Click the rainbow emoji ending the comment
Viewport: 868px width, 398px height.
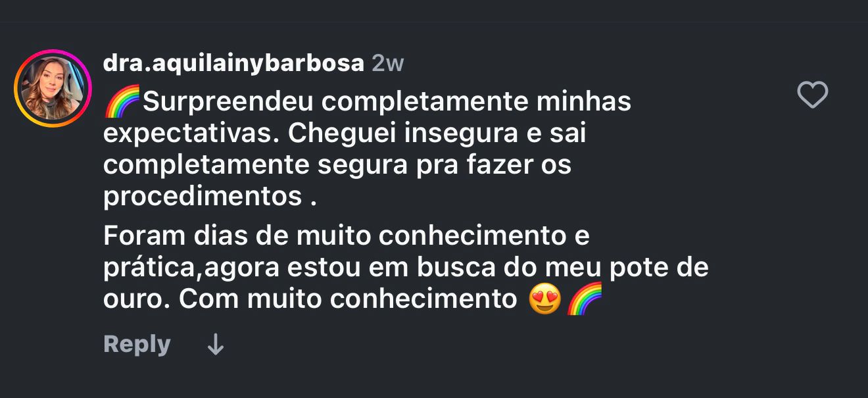[585, 299]
